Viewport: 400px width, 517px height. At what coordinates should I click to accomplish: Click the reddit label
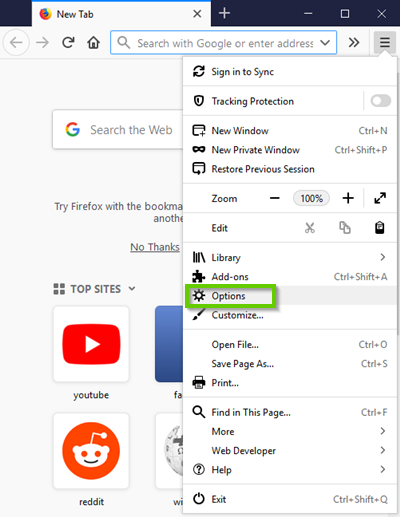tap(91, 502)
